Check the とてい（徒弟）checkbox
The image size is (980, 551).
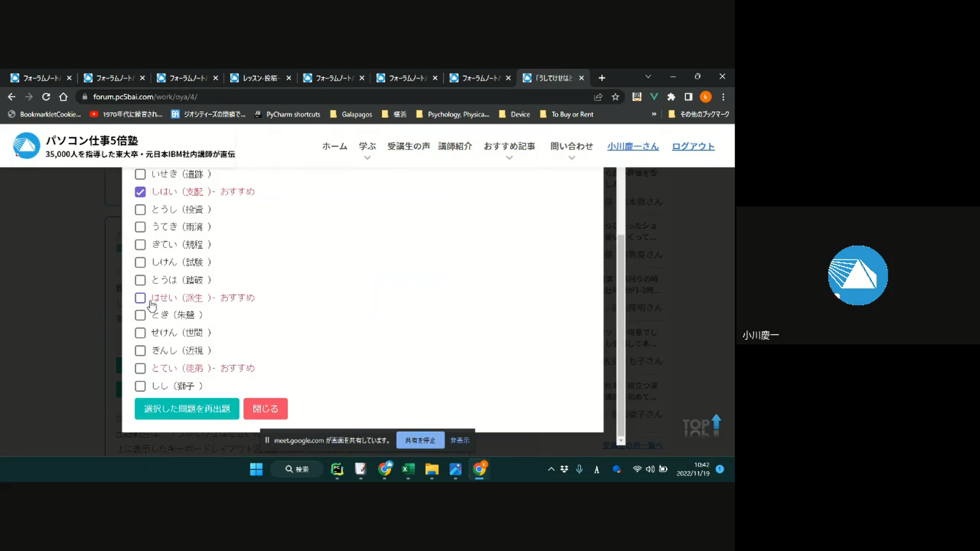pyautogui.click(x=140, y=368)
